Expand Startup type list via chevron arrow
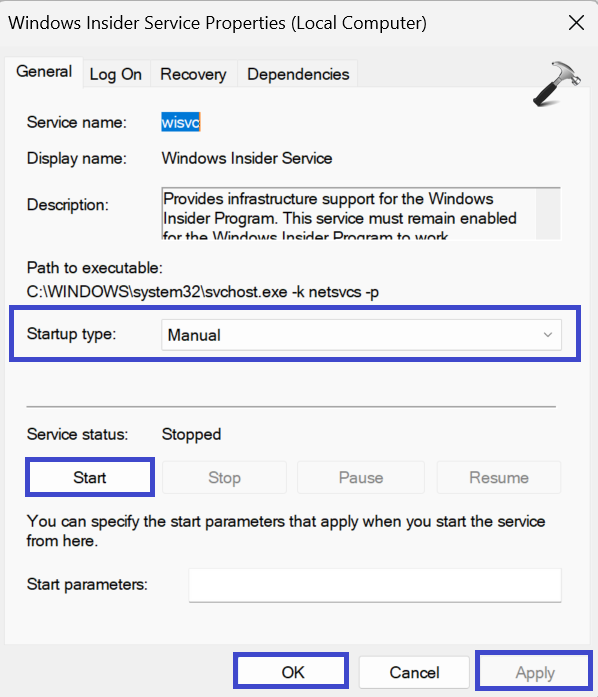 click(x=548, y=335)
